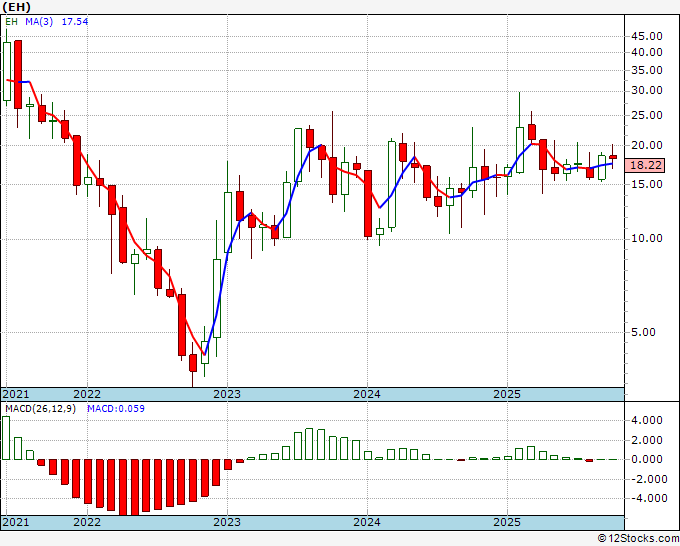Click the (EH) ticker title
Viewport: 680px width, 546px height.
pos(16,7)
